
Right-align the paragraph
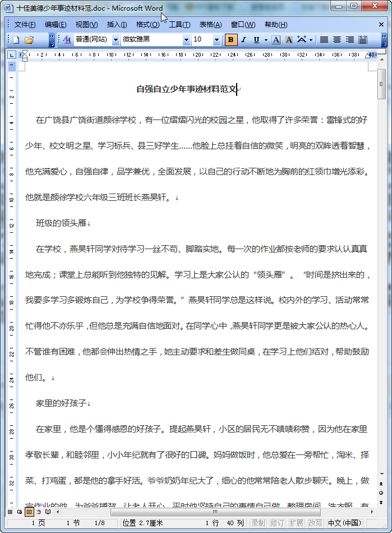tap(349, 40)
